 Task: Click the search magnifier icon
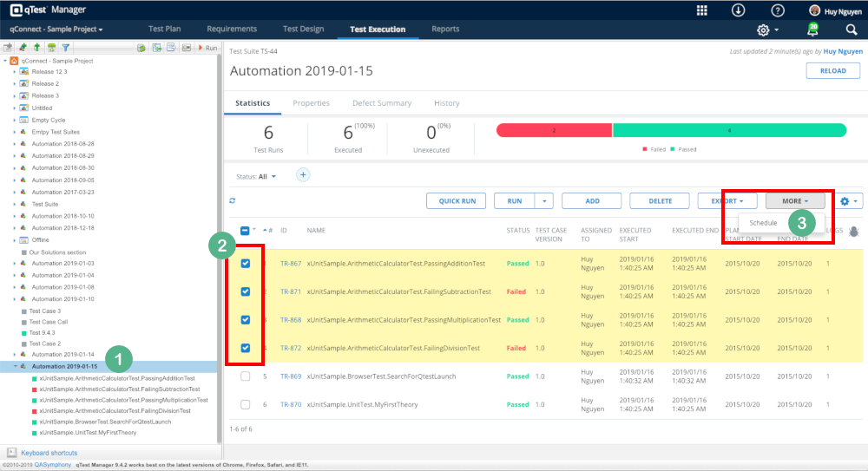pos(852,29)
